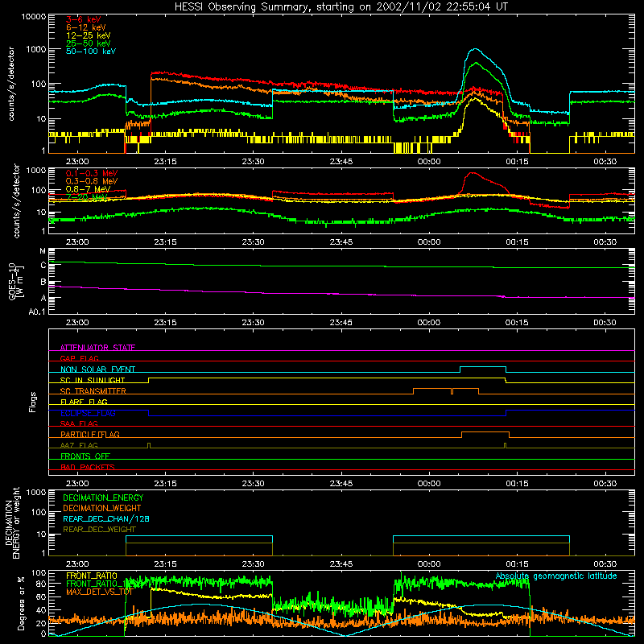Select the SAA_FLAG label
This screenshot has height=644, width=644.
click(x=79, y=423)
